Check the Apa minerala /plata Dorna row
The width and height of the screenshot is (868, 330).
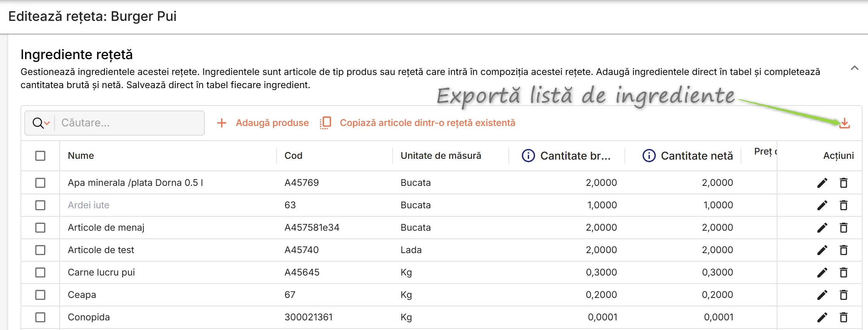[40, 183]
